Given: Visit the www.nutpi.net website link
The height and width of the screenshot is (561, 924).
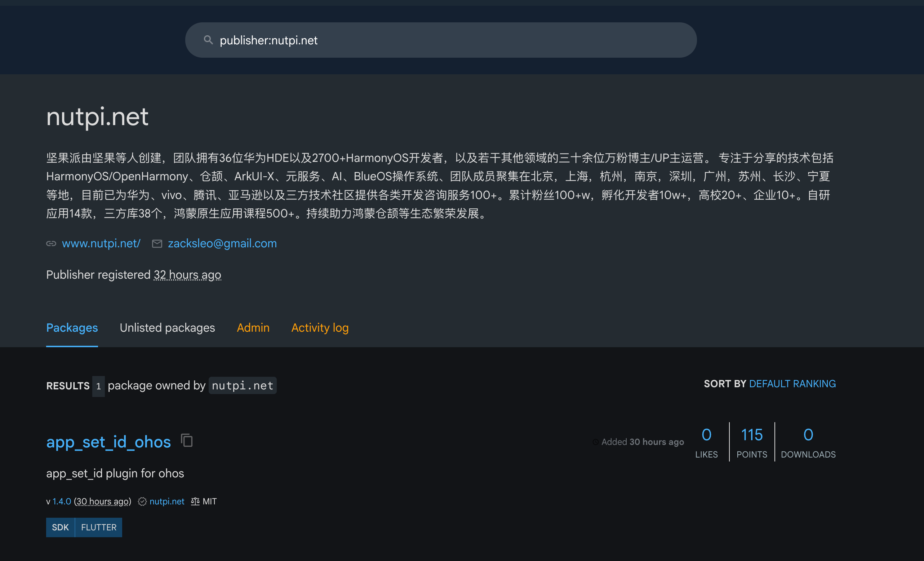Looking at the screenshot, I should (x=101, y=243).
